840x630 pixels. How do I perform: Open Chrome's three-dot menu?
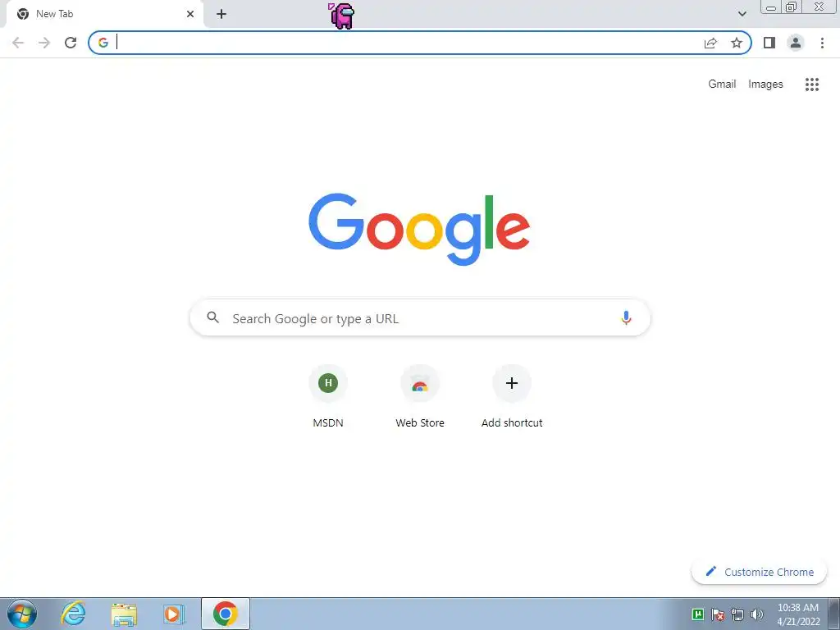(x=822, y=43)
